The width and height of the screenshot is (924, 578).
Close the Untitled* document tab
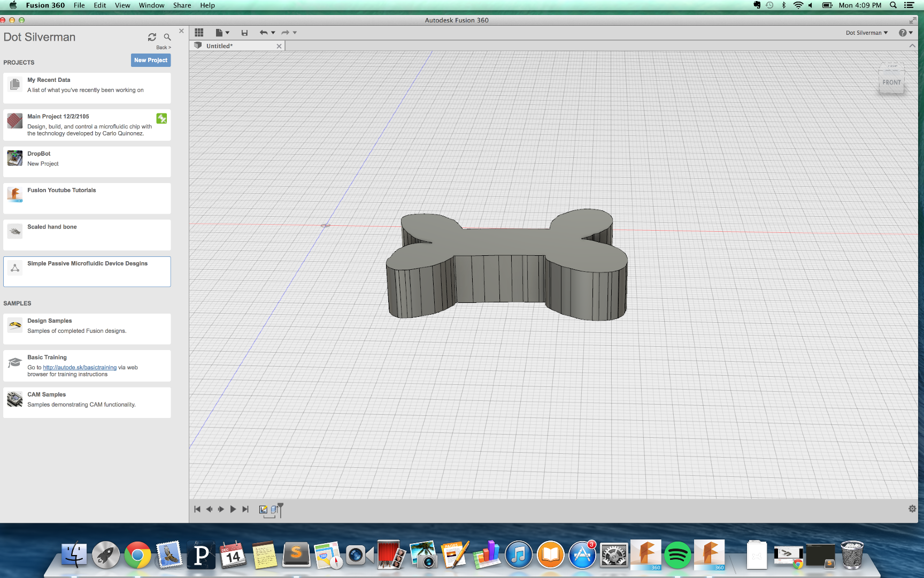point(279,46)
